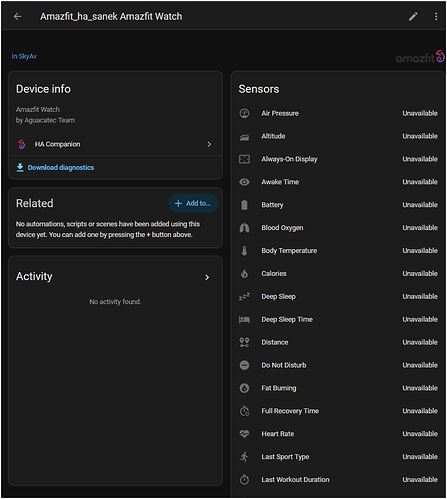The width and height of the screenshot is (447, 499).
Task: Open the In SkyAv area link
Action: 24,56
